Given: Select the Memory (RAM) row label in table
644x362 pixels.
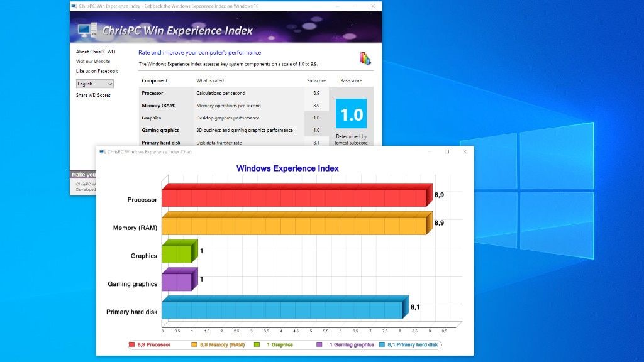Looking at the screenshot, I should click(x=158, y=106).
